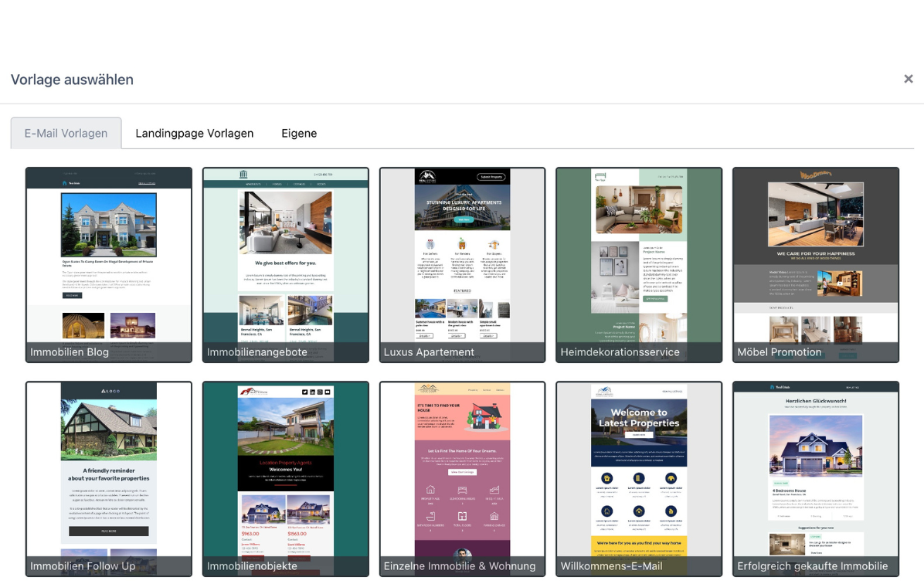Choose the Möbel Promotion template
The height and width of the screenshot is (584, 924).
tap(816, 255)
